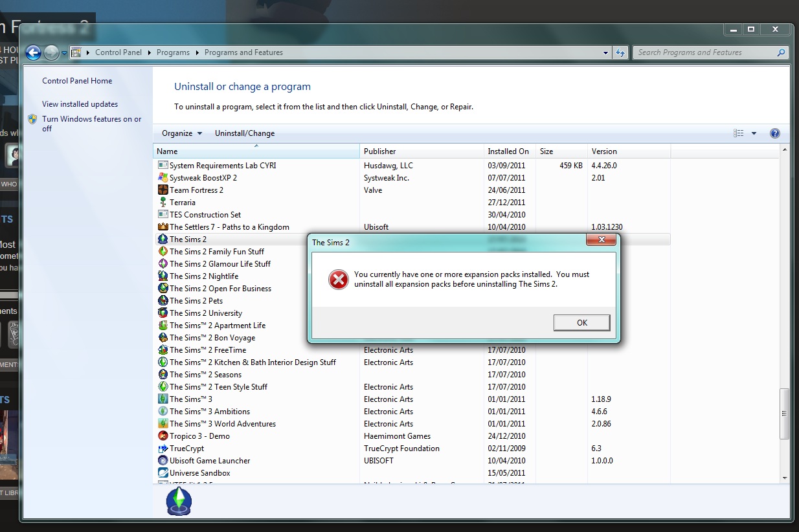Expand the address bar history dropdown
799x532 pixels.
[x=605, y=52]
